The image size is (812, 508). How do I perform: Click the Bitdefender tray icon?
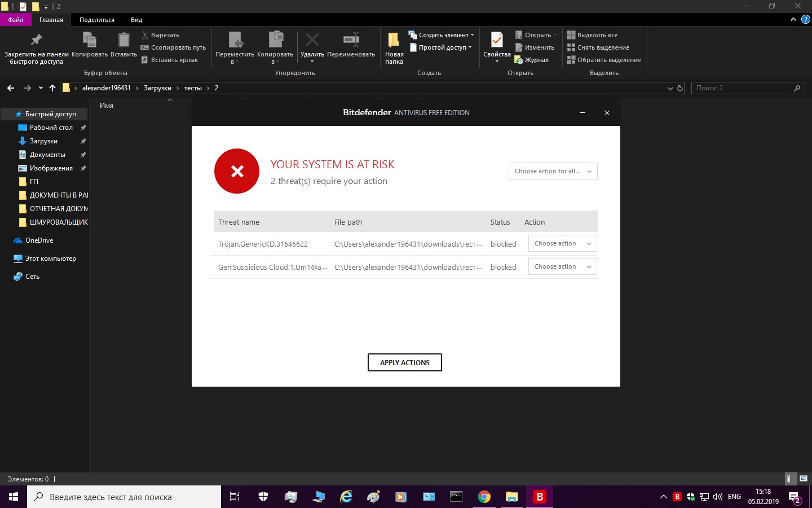(x=677, y=497)
